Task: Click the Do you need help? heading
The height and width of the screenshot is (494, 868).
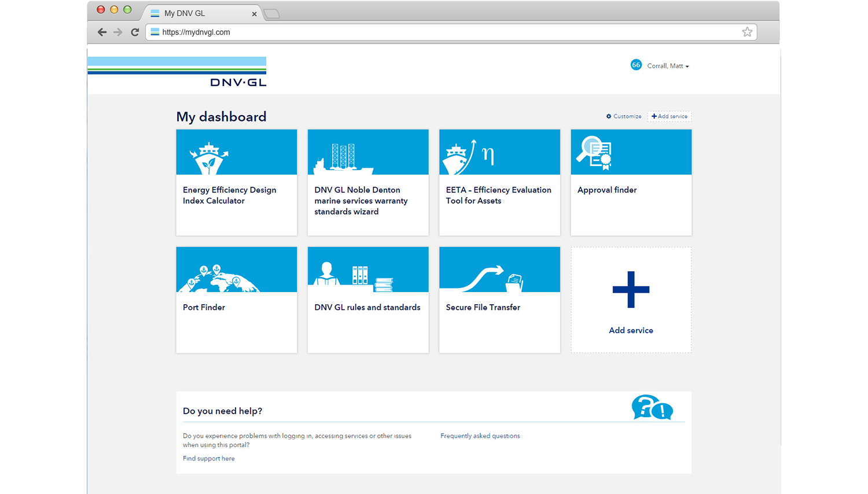Action: point(223,411)
